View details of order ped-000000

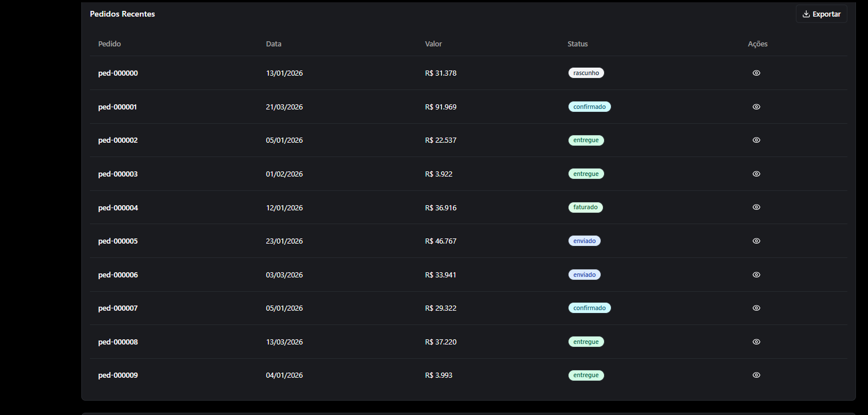756,73
